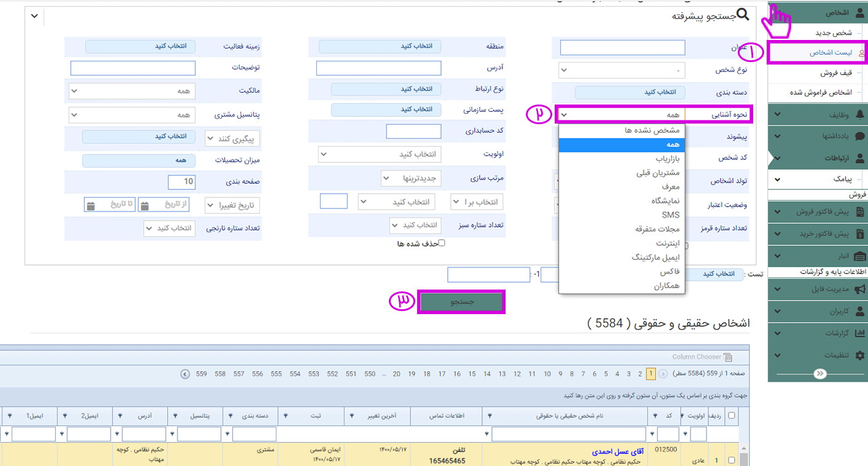Click the warehouse icon beside انبار
Viewport: 868px width, 466px height.
coord(859,256)
